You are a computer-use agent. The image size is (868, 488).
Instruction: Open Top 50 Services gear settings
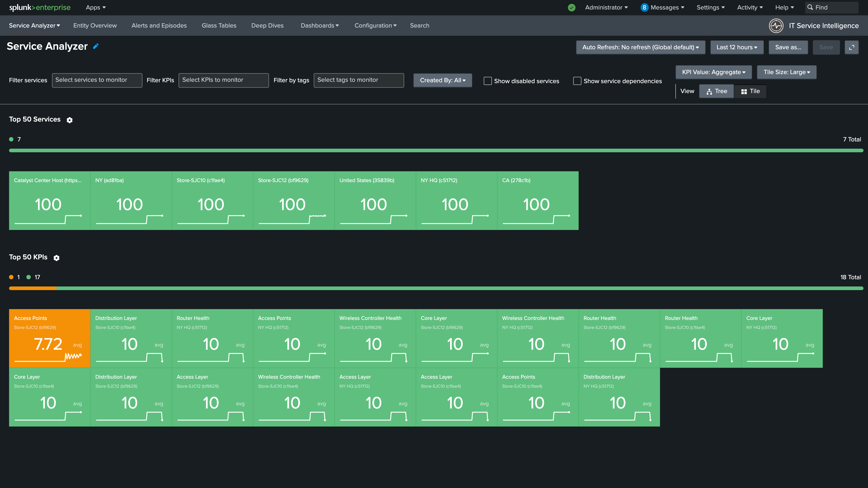point(69,120)
